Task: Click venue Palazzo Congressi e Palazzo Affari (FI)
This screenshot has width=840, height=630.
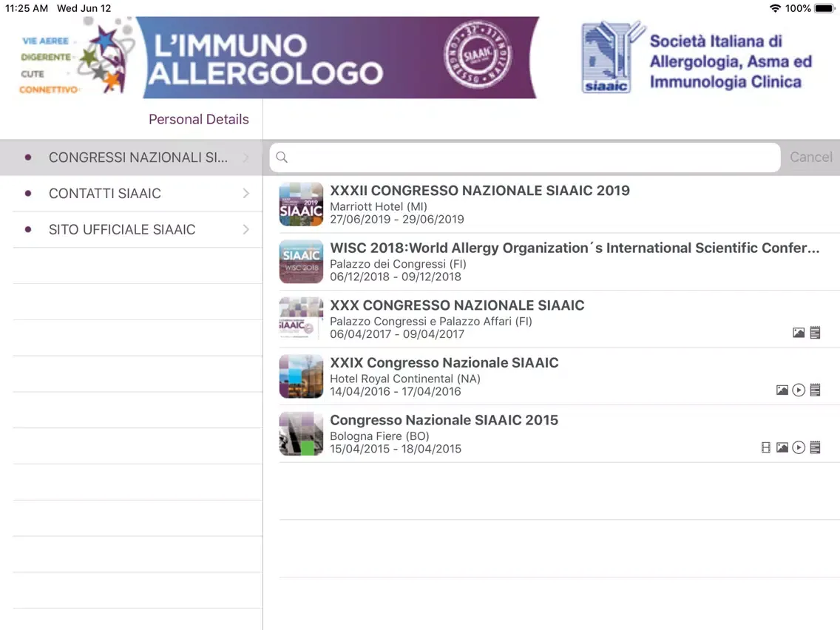Action: 431,321
